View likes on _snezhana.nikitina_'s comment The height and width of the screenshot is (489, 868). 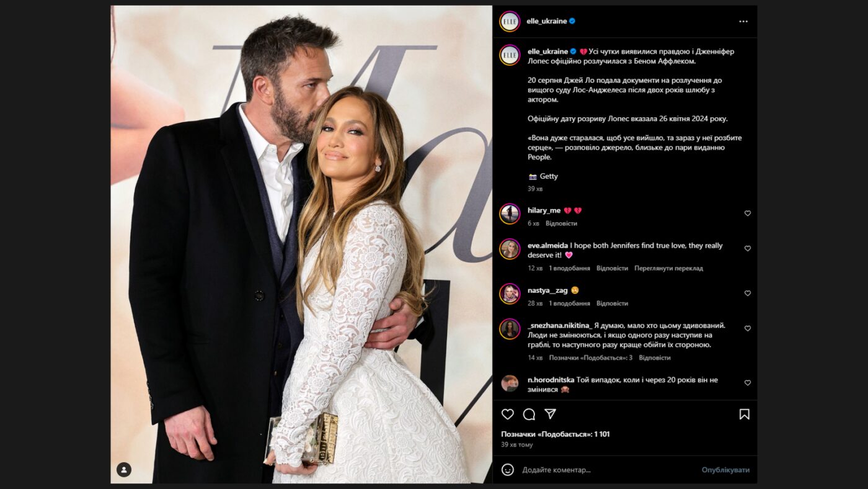(x=590, y=357)
